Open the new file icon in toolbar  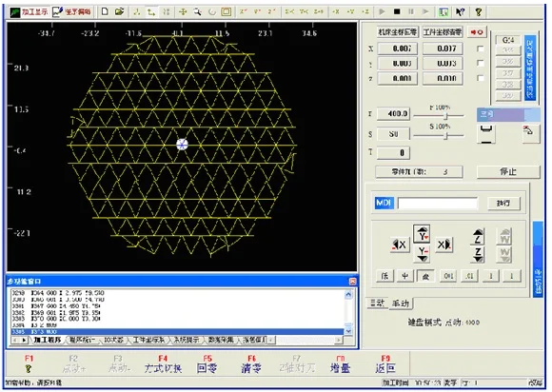click(105, 11)
